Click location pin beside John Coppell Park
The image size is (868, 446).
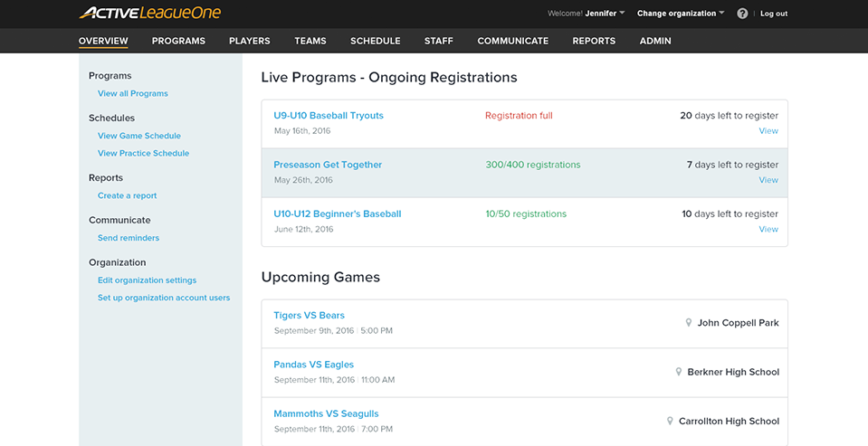click(689, 323)
